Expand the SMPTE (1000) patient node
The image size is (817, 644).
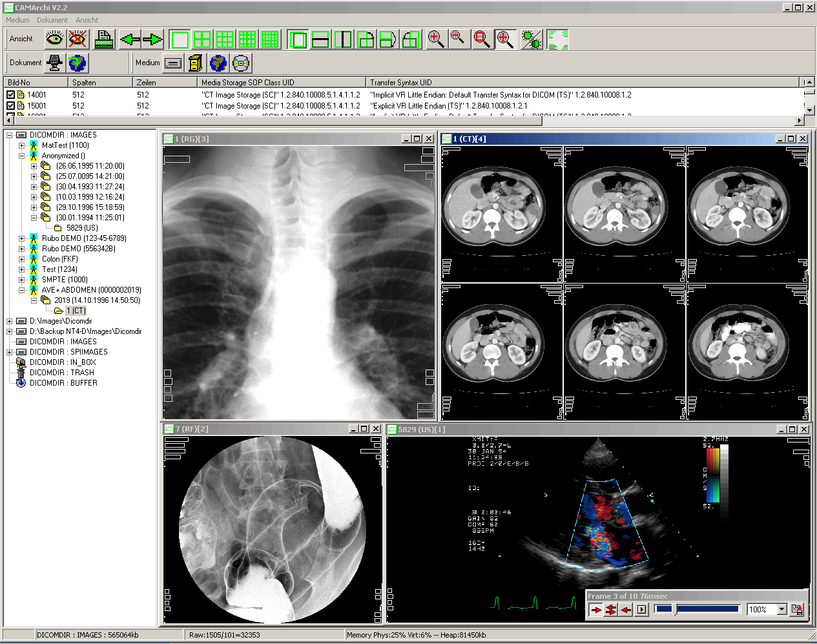21,280
